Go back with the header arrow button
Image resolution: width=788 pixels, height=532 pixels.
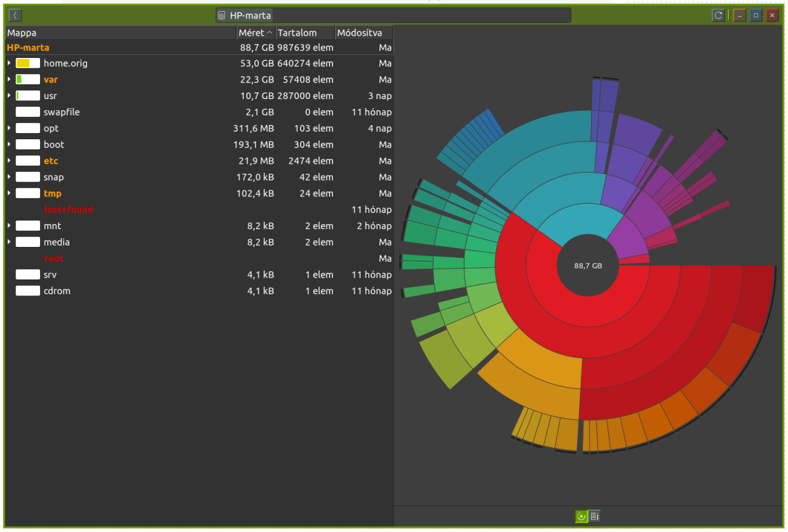(16, 15)
